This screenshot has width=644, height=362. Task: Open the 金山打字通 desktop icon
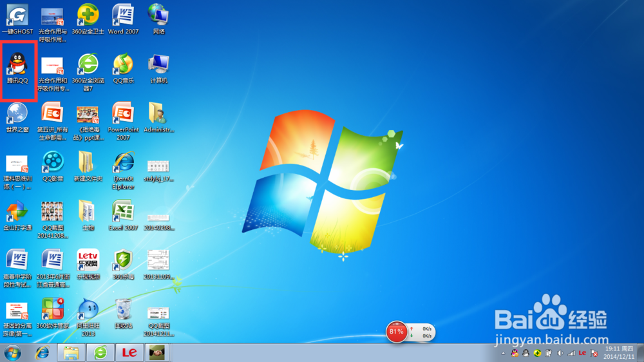[17, 216]
